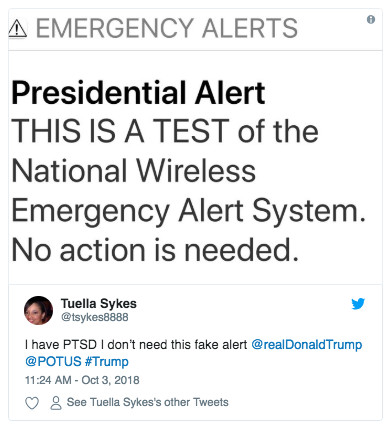Click the EMERGENCY ALERTS header text

tap(167, 28)
